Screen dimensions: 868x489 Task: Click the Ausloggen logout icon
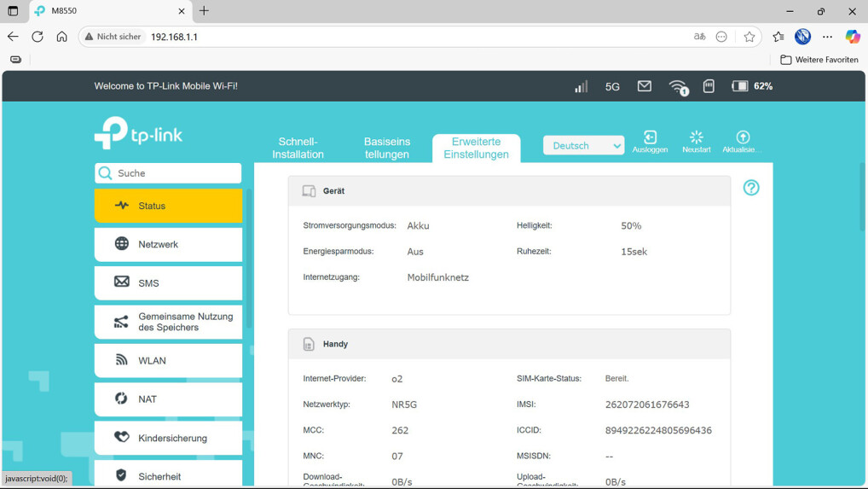(650, 138)
